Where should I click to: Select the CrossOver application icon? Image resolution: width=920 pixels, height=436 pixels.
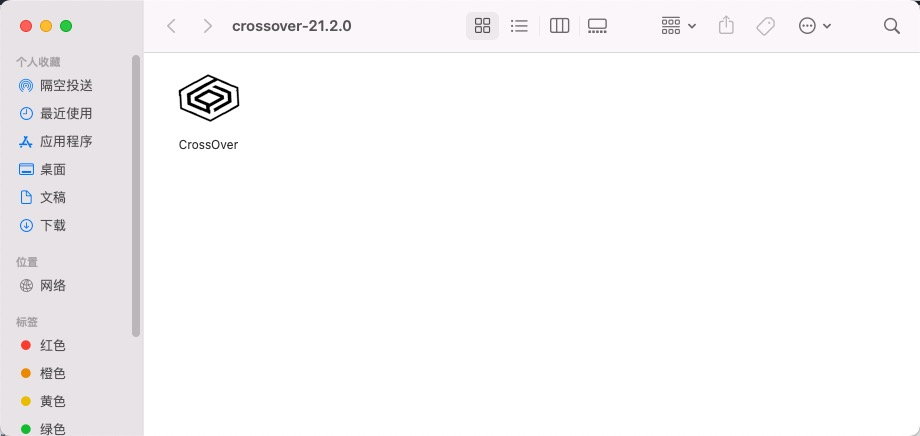tap(208, 98)
